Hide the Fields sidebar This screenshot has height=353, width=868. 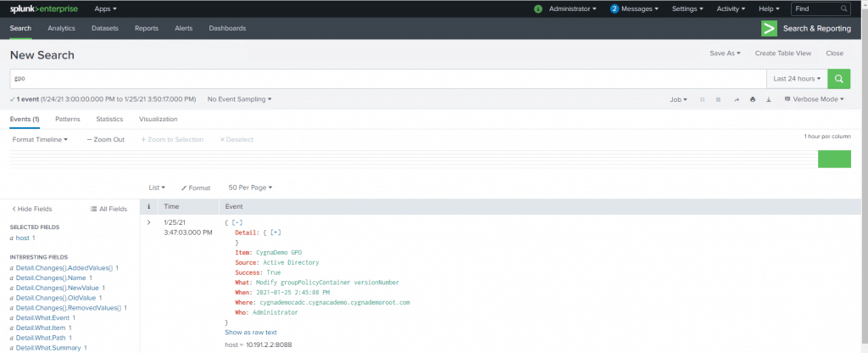(32, 209)
